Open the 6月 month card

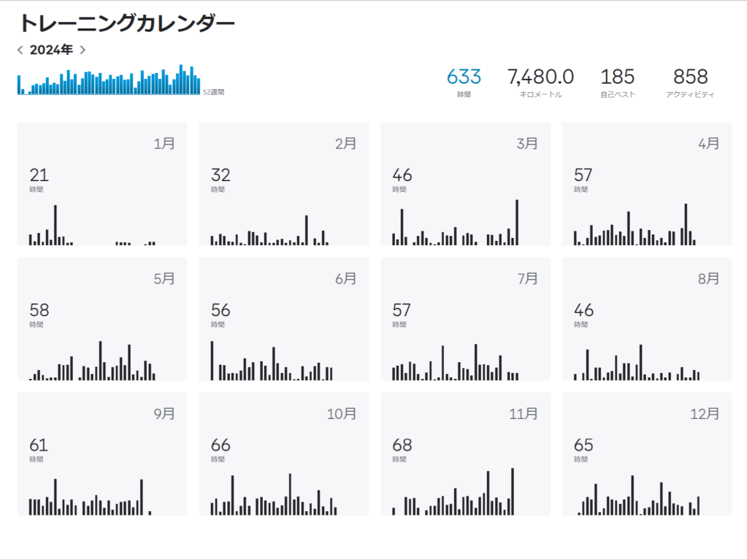click(x=283, y=320)
